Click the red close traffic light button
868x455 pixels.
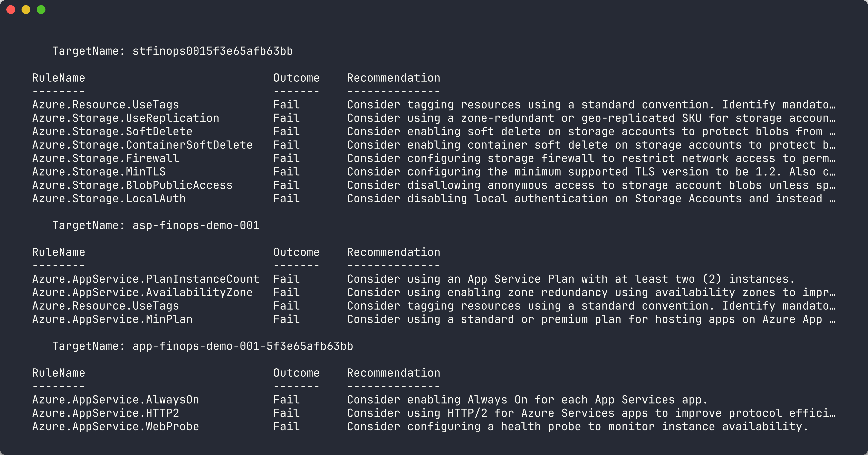[x=11, y=9]
